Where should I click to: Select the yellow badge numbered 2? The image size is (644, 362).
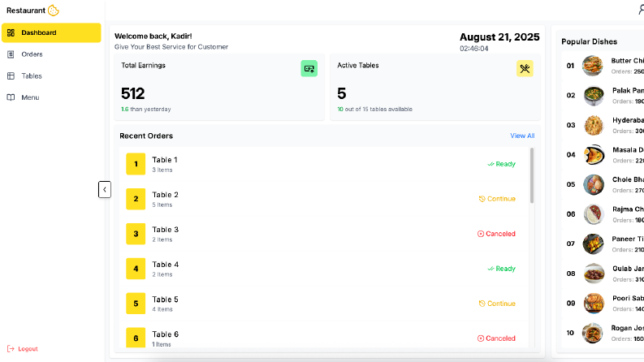pos(136,199)
